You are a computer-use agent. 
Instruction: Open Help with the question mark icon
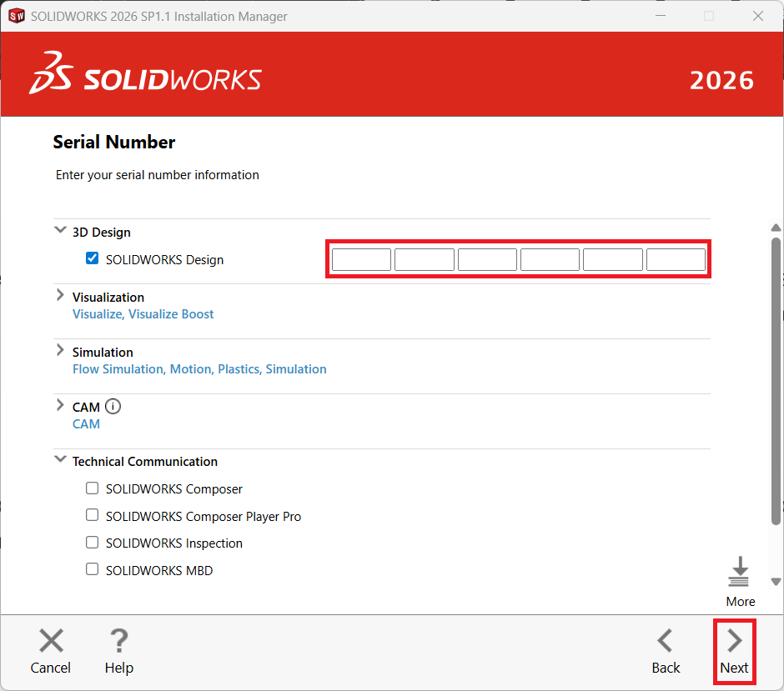(118, 641)
